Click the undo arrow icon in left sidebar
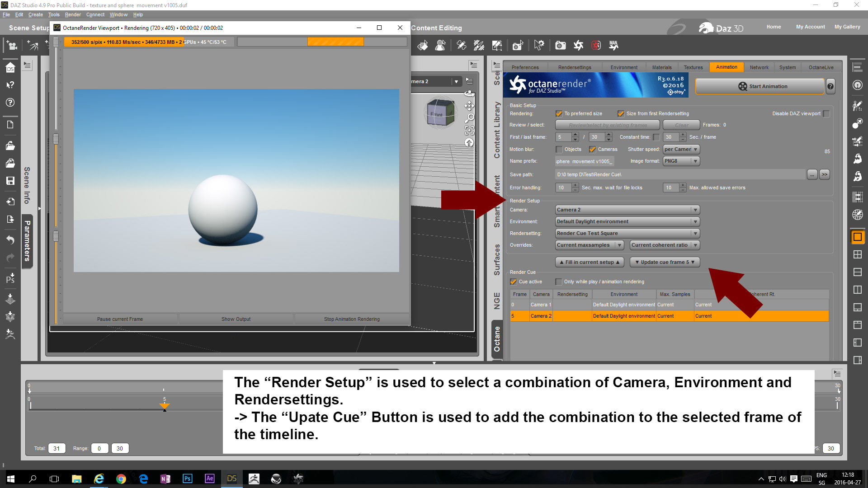Image resolution: width=868 pixels, height=488 pixels. click(10, 239)
